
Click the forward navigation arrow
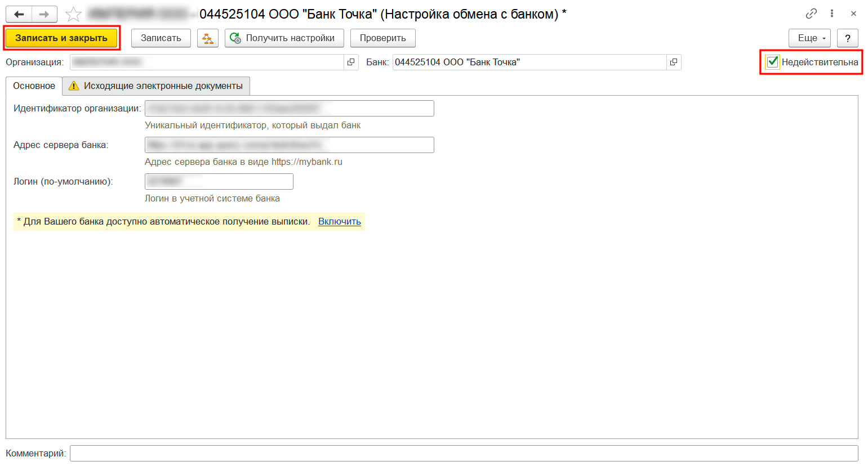pos(44,14)
